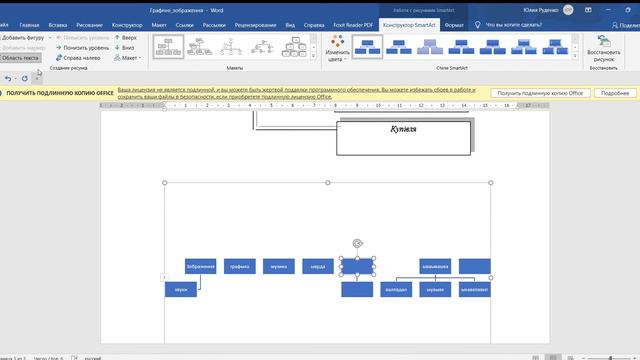
Task: Open the Рецензирование ribbon tab
Action: pyautogui.click(x=255, y=25)
